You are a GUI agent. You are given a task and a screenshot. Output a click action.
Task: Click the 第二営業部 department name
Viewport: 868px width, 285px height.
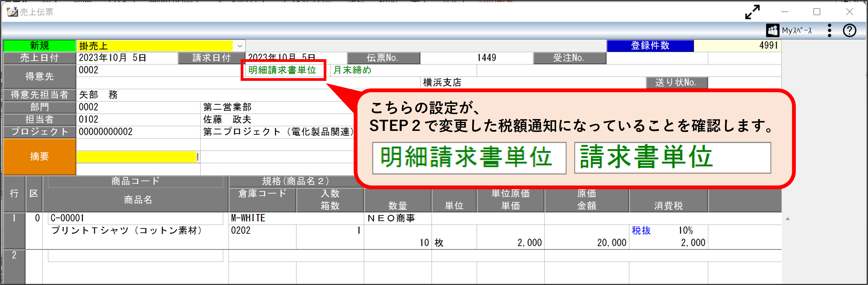click(x=227, y=107)
